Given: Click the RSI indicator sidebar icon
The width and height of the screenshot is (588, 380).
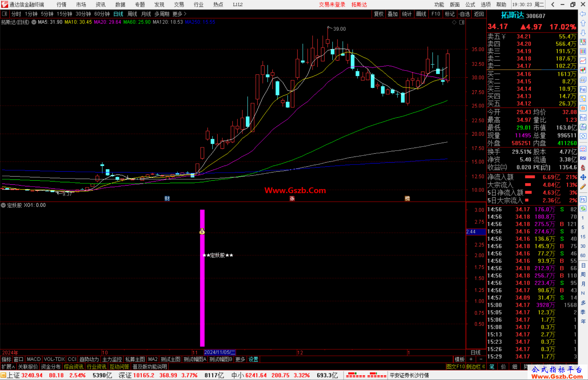Looking at the screenshot, I should [x=583, y=158].
